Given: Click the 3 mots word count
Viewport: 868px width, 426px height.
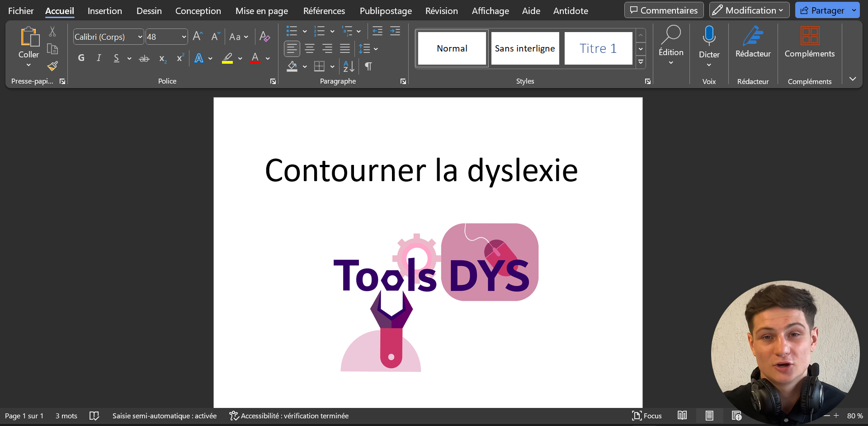Looking at the screenshot, I should (x=66, y=416).
